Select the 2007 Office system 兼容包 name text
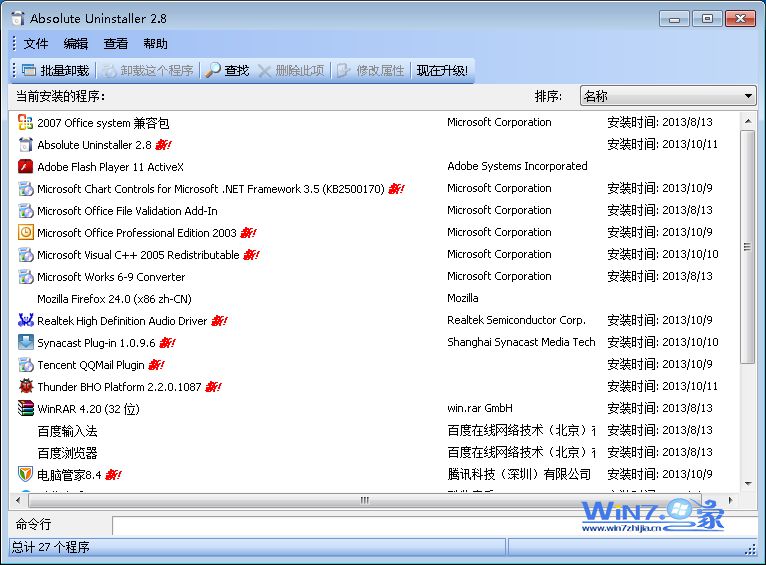This screenshot has width=766, height=565. [x=103, y=123]
